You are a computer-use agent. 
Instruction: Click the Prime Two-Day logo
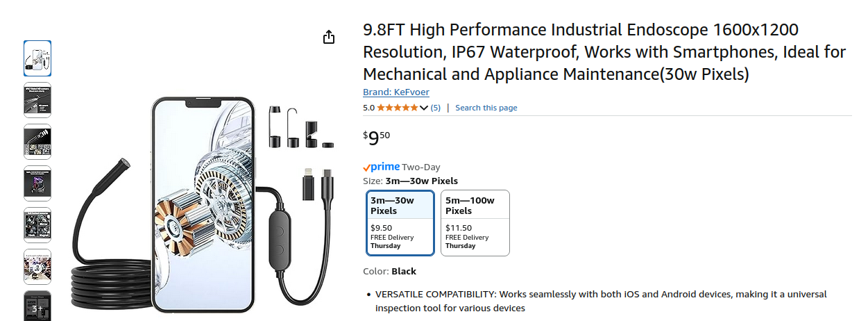click(x=382, y=167)
